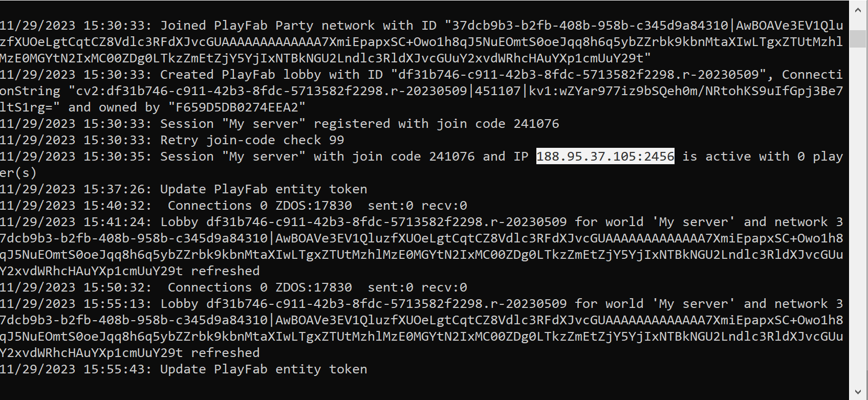Image resolution: width=868 pixels, height=400 pixels.
Task: Click the 15:30:35 Session timestamp
Action: click(117, 157)
